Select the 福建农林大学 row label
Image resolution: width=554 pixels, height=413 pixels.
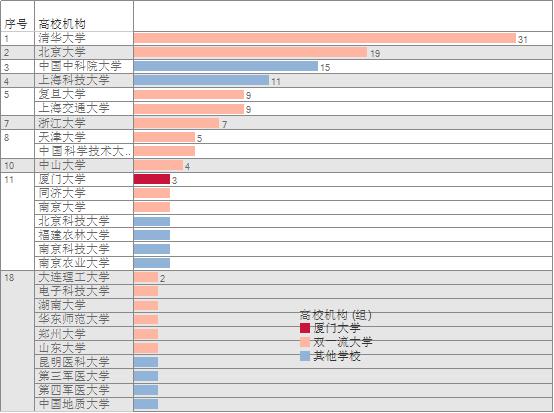pyautogui.click(x=74, y=235)
